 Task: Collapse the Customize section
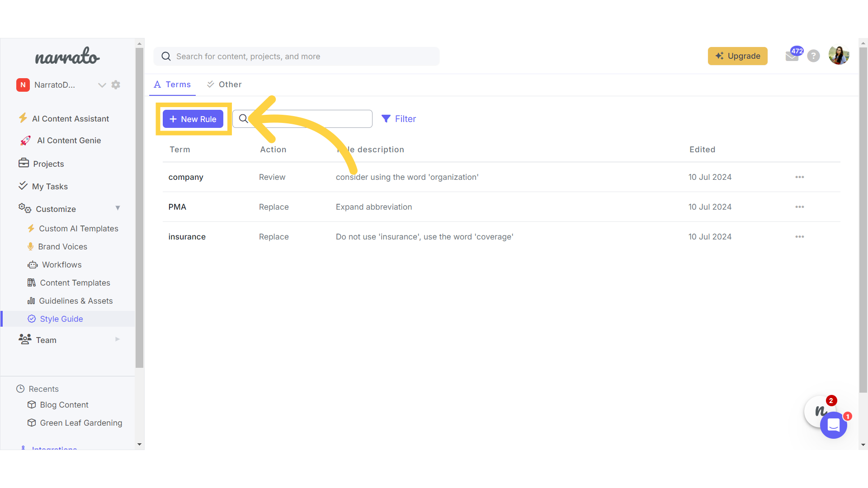click(118, 208)
